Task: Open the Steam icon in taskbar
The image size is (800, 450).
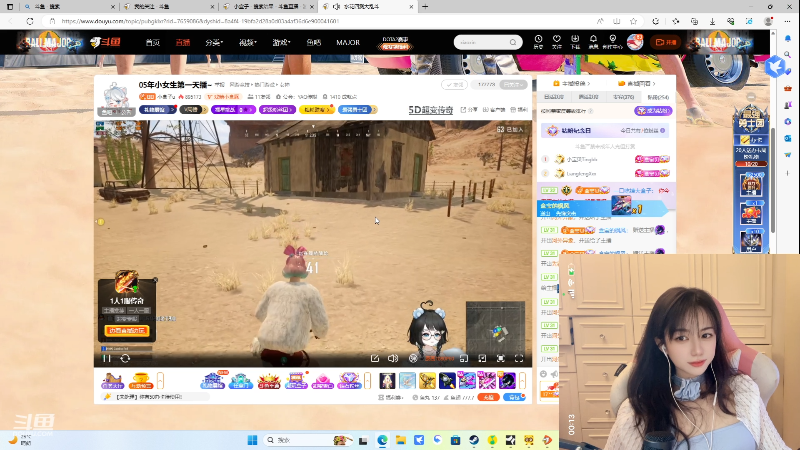Action: click(474, 440)
